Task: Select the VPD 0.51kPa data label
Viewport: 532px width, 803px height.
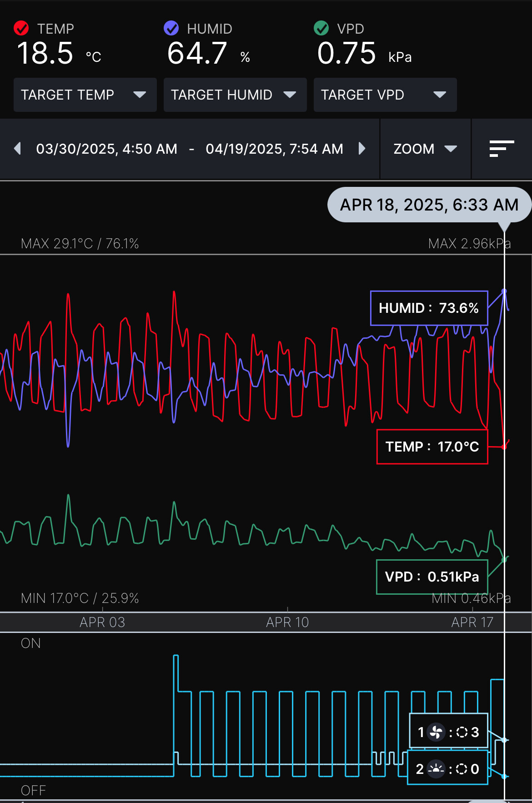Action: click(432, 577)
